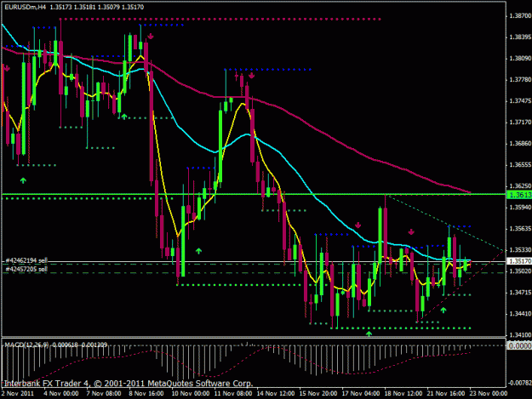The image size is (532, 399).
Task: Click the 1.35020 price axis label
Action: point(520,271)
